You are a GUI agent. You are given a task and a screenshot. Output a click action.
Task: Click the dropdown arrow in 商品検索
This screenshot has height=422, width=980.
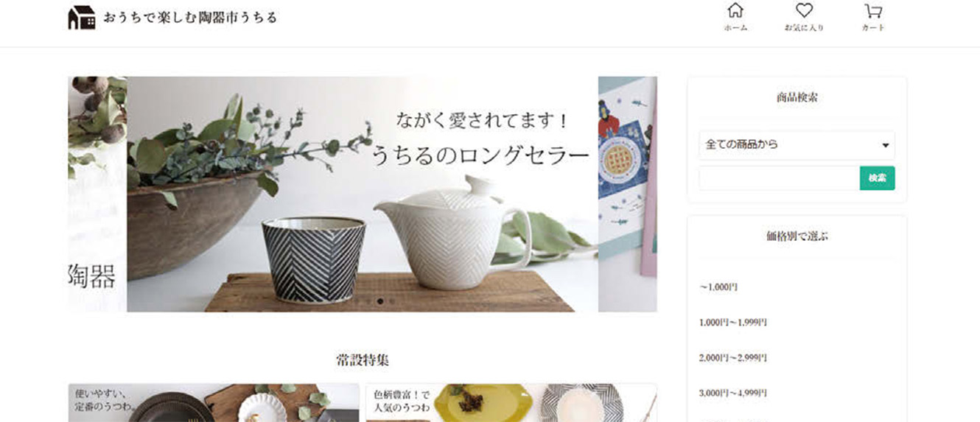[885, 146]
